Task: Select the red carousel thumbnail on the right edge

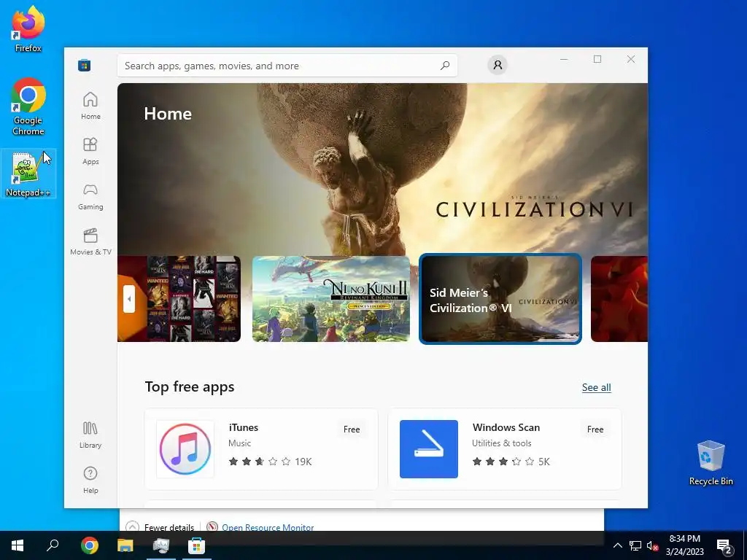Action: tap(619, 299)
